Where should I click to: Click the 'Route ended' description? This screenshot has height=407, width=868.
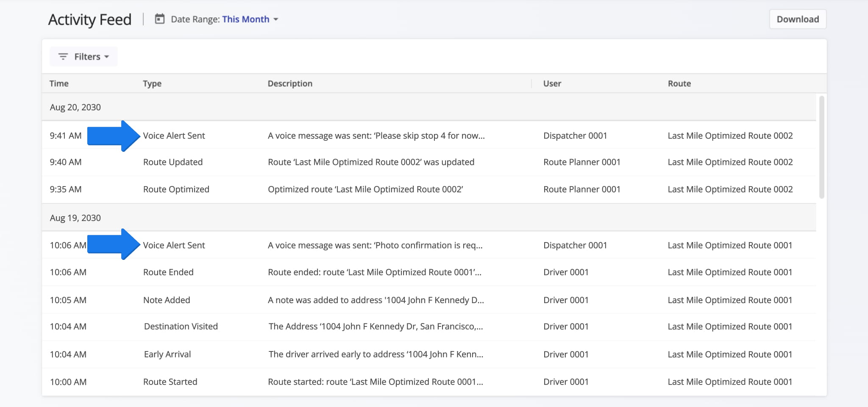click(375, 272)
